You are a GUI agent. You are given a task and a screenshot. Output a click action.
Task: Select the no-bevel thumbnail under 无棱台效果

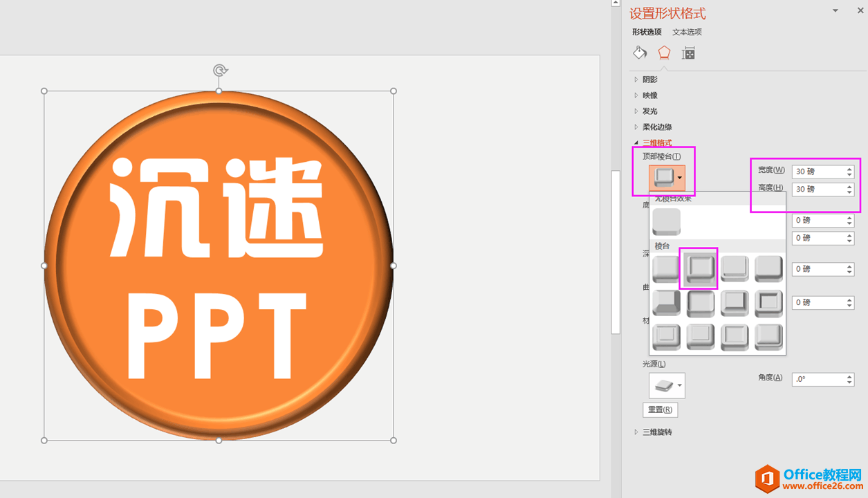(x=667, y=222)
